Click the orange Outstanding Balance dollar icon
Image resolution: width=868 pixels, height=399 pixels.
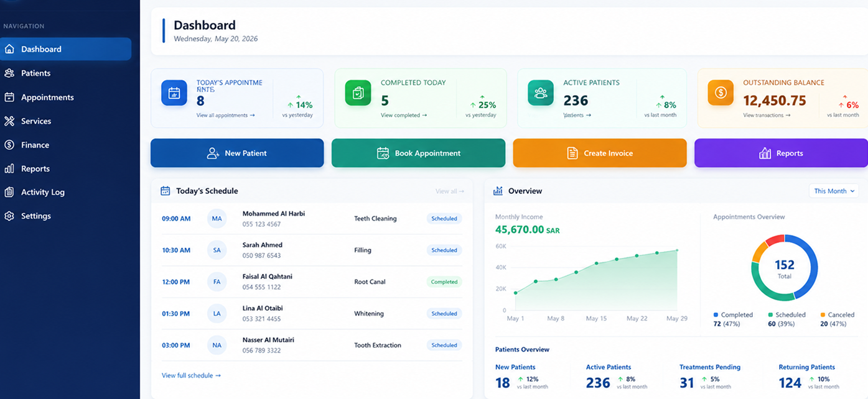pyautogui.click(x=721, y=93)
